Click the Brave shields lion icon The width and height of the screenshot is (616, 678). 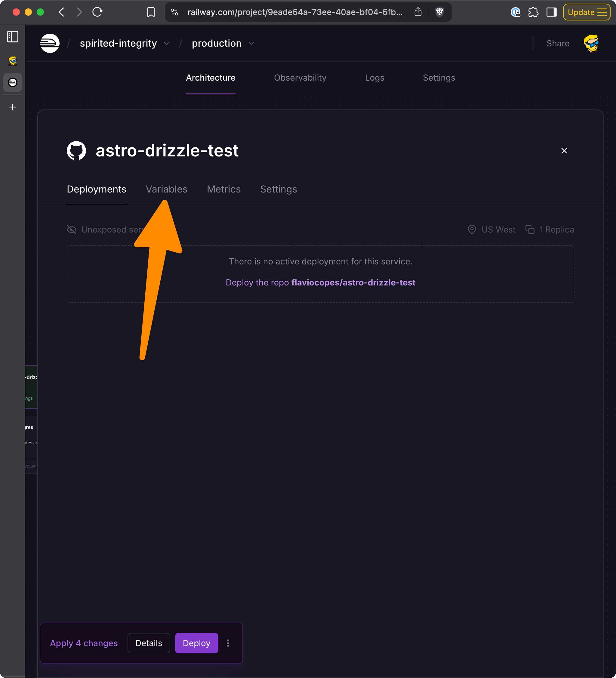[439, 12]
